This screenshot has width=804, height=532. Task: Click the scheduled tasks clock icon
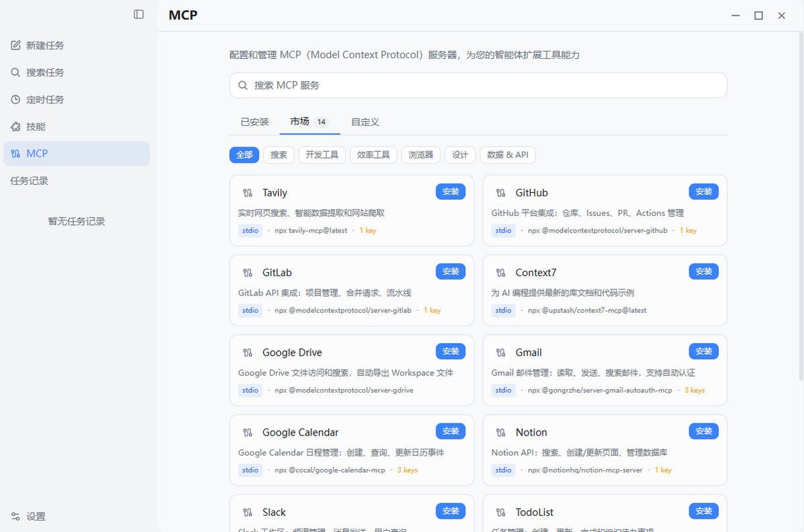point(15,99)
